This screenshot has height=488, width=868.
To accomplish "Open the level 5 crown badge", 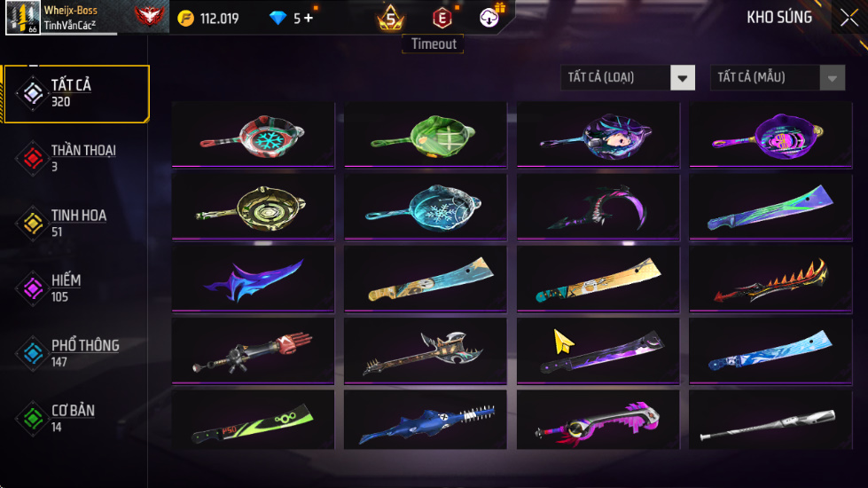I will [390, 18].
